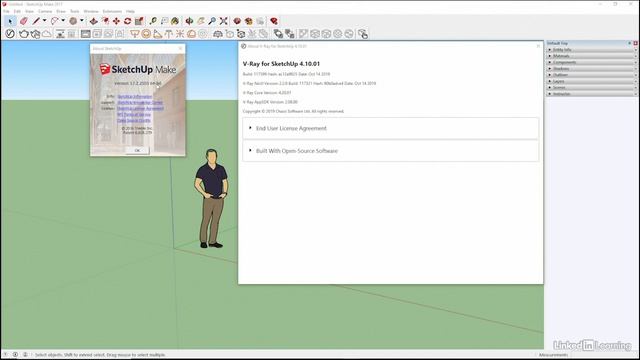Screen dimensions: 640x360
Task: Open the 3D Warehouse
Action: click(x=237, y=21)
